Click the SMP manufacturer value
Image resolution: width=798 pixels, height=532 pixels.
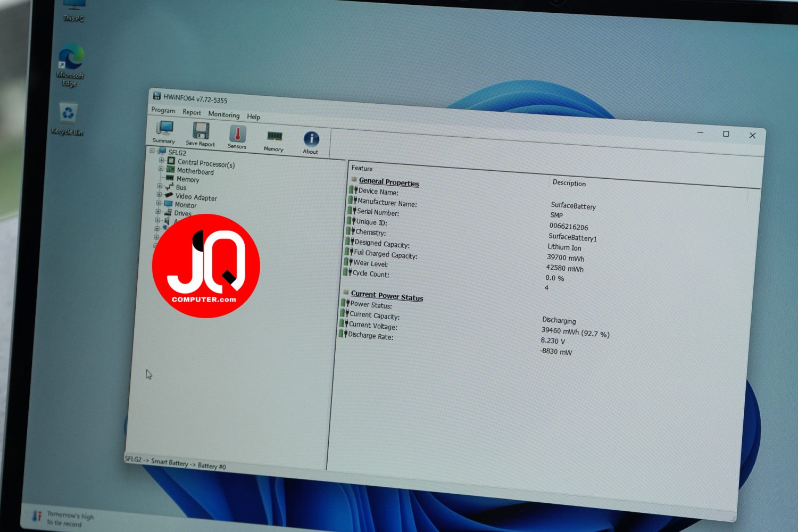556,215
